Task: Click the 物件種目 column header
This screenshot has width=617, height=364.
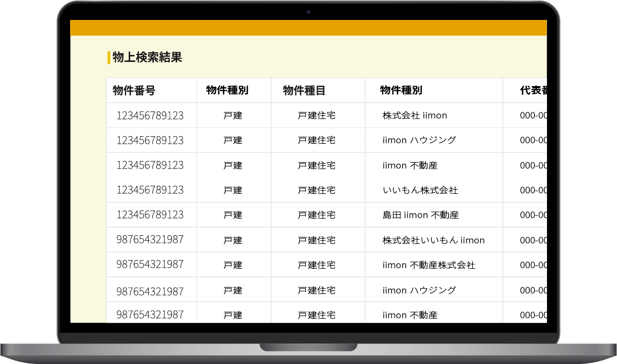Action: click(304, 90)
